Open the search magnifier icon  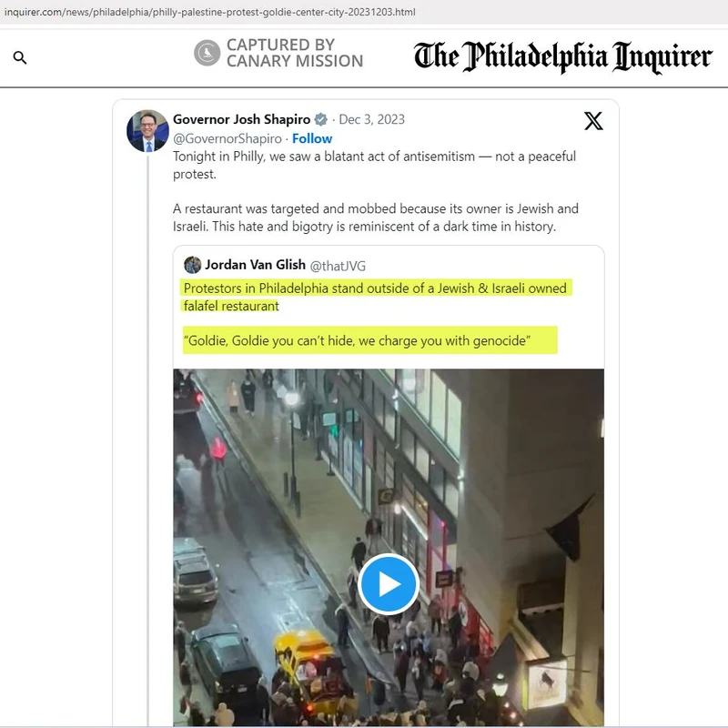(x=20, y=57)
